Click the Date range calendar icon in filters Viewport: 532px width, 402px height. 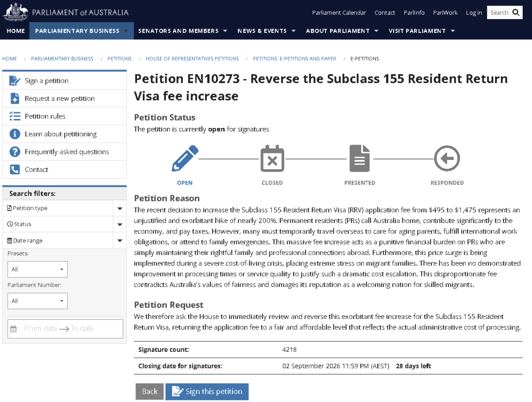[x=9, y=240]
